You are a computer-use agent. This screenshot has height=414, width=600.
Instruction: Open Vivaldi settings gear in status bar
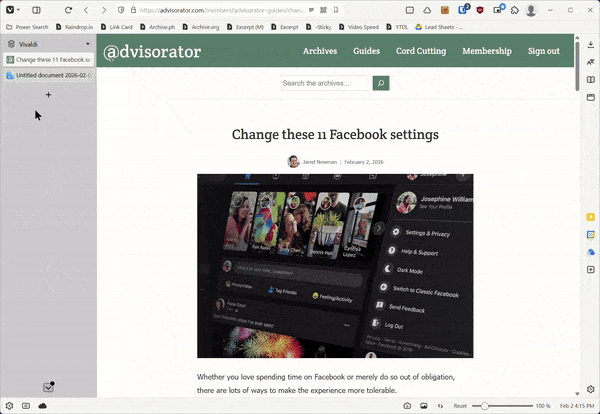(x=9, y=406)
